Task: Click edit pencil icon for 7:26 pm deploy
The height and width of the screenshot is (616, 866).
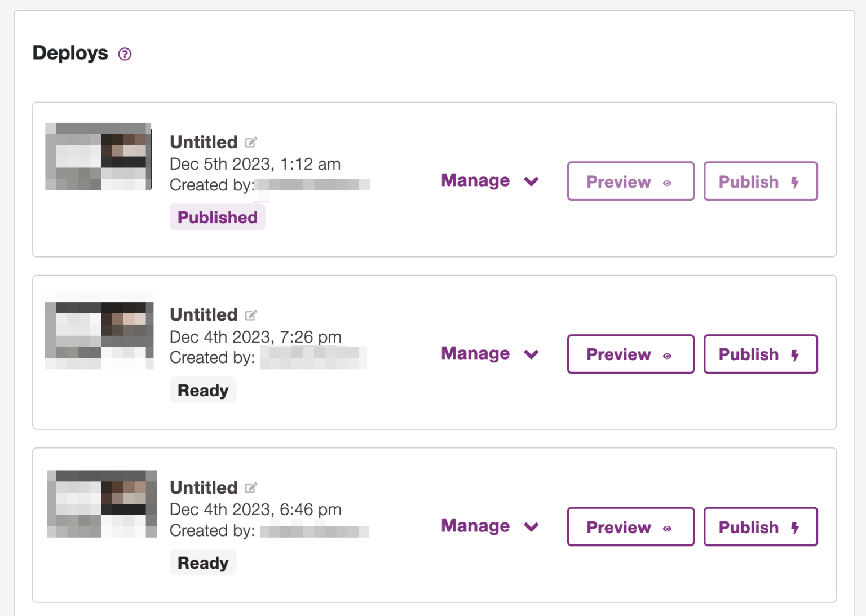Action: point(251,315)
